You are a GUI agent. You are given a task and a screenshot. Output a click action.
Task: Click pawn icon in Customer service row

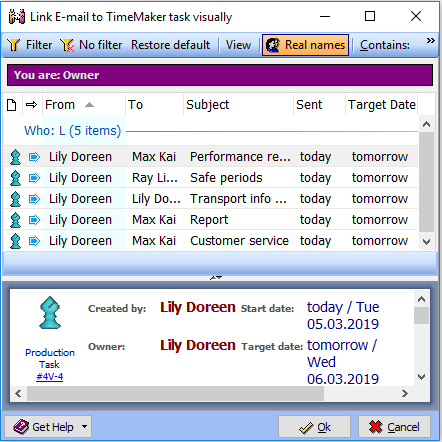point(15,241)
